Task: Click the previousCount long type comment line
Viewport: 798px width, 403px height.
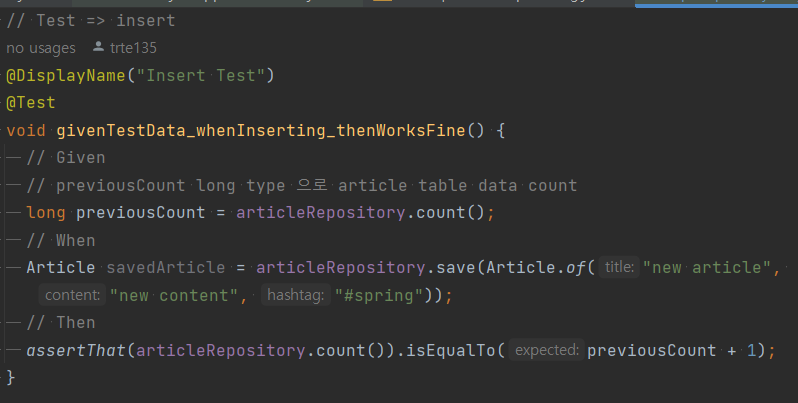Action: tap(302, 185)
